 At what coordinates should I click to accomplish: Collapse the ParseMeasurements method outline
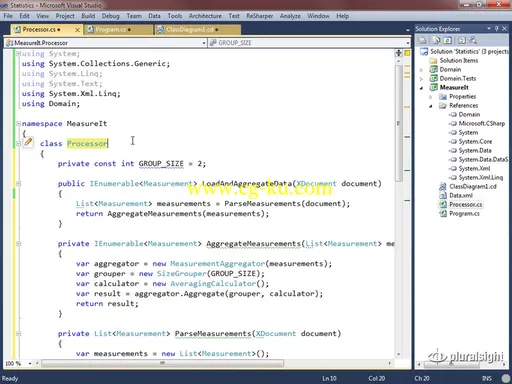click(x=19, y=334)
